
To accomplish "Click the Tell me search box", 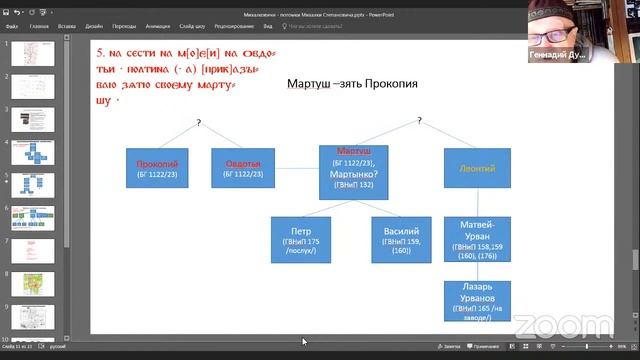I will (x=312, y=26).
